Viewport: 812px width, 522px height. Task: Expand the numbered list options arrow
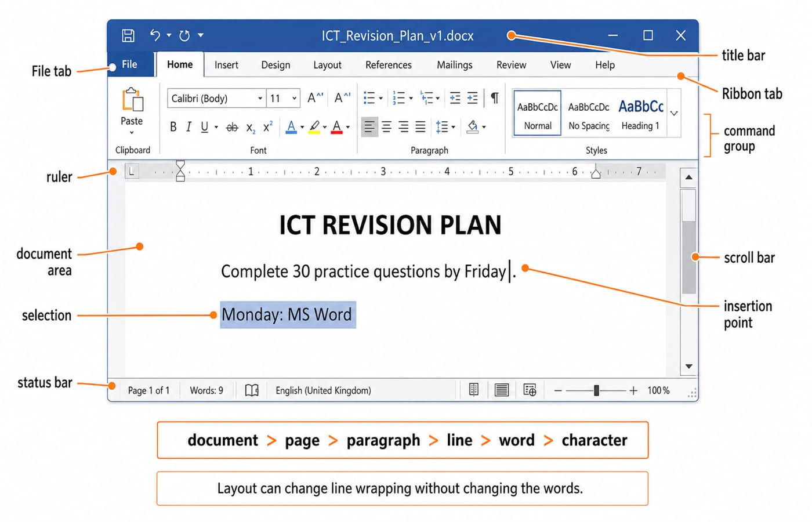[411, 99]
